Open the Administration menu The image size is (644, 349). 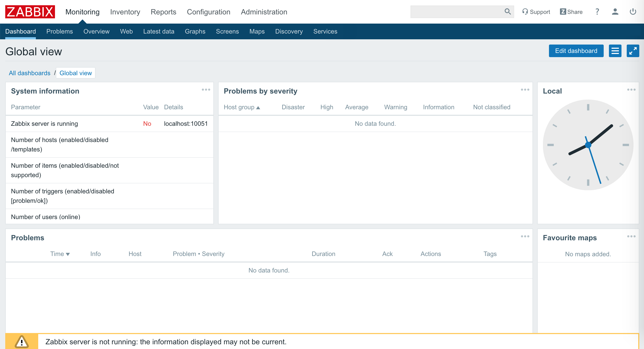pos(264,12)
